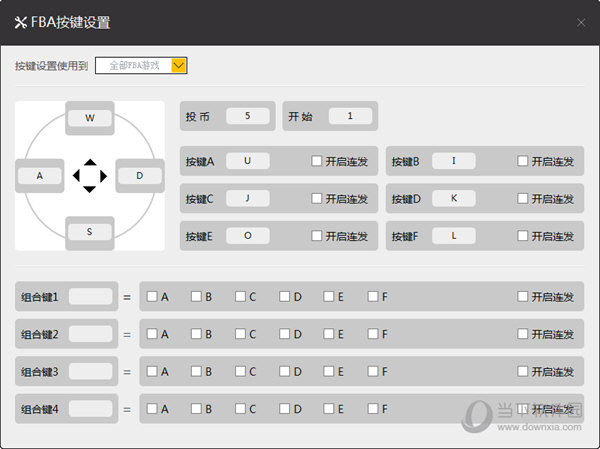Click the 组合键1 key input field
This screenshot has height=449, width=600.
pos(91,296)
